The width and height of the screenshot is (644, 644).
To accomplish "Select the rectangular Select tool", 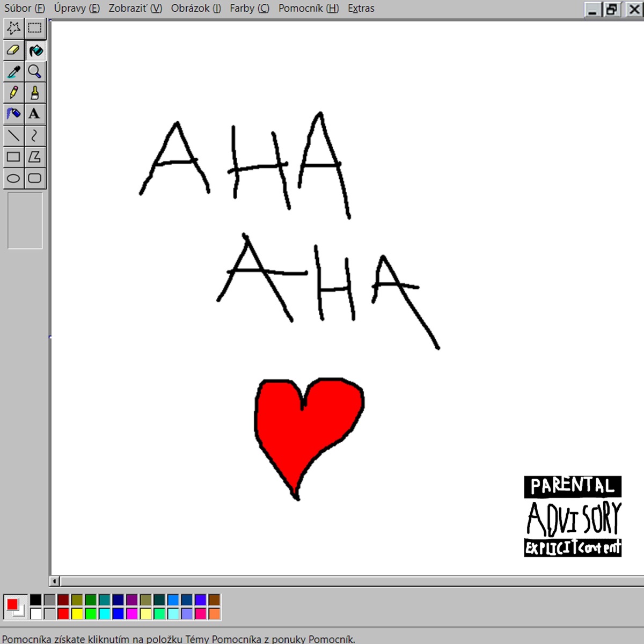I will pos(35,30).
